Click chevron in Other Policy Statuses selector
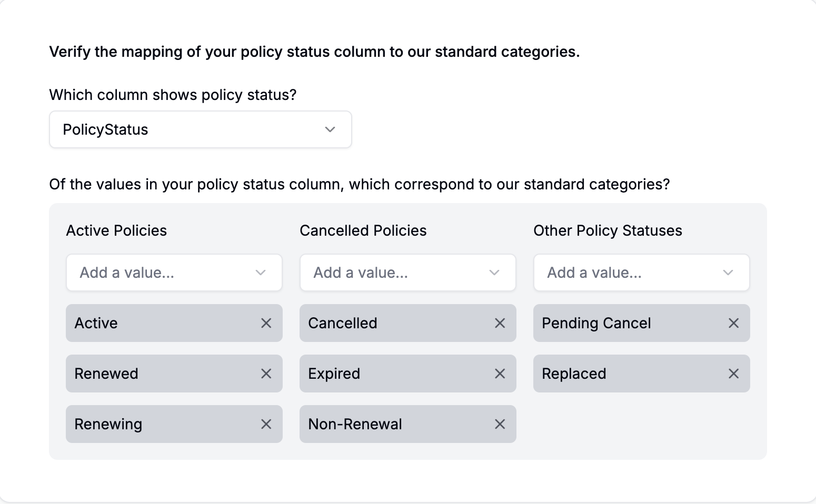Image resolution: width=816 pixels, height=504 pixels. tap(728, 273)
